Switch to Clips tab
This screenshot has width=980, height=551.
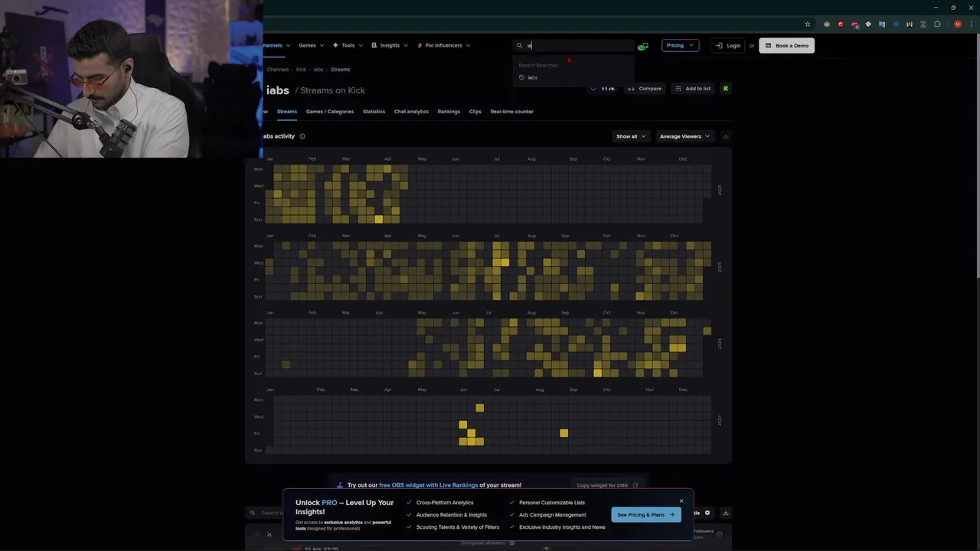[475, 112]
